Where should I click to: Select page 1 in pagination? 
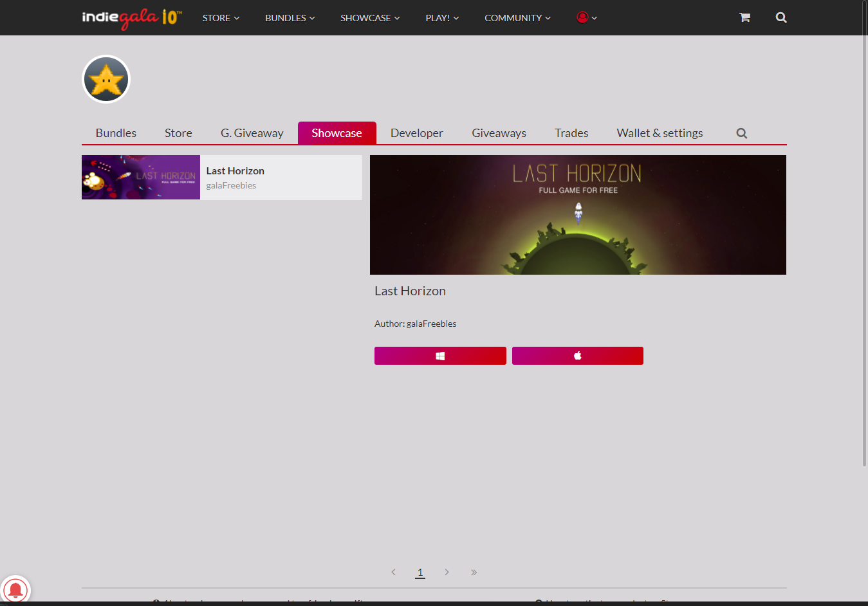(420, 572)
